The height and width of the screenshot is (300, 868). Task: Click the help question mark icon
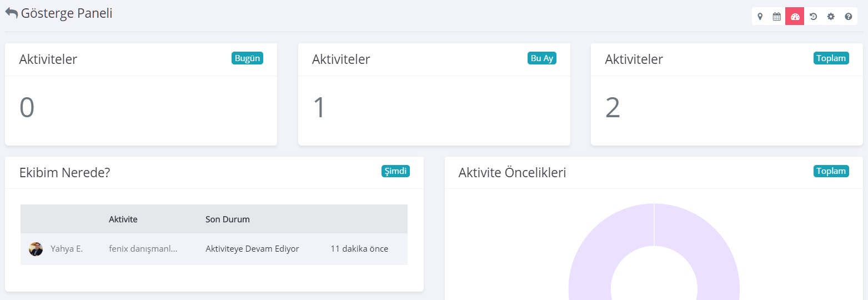849,17
